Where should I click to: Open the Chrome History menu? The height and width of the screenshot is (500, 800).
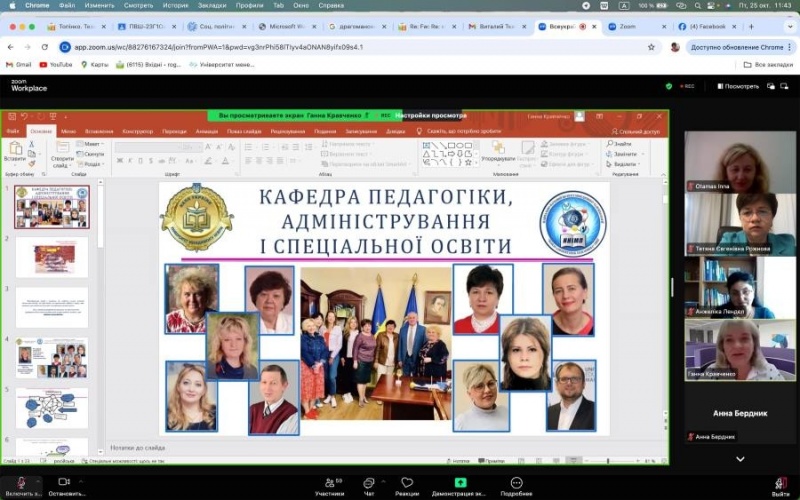pyautogui.click(x=175, y=5)
